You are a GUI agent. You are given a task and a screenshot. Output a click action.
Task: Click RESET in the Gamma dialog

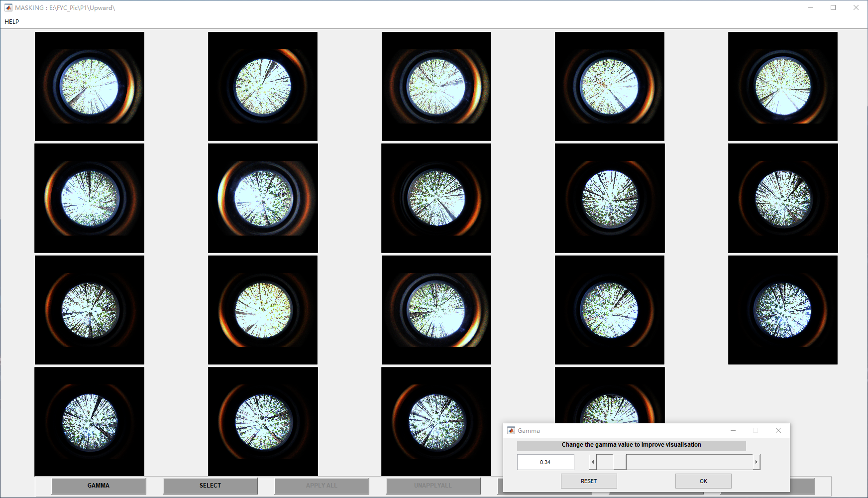pyautogui.click(x=589, y=481)
